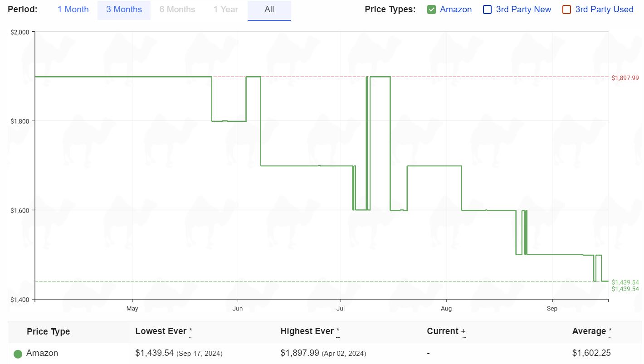Click the $1,602.25 average price value
Screen dimensions: 644x364
(x=591, y=353)
